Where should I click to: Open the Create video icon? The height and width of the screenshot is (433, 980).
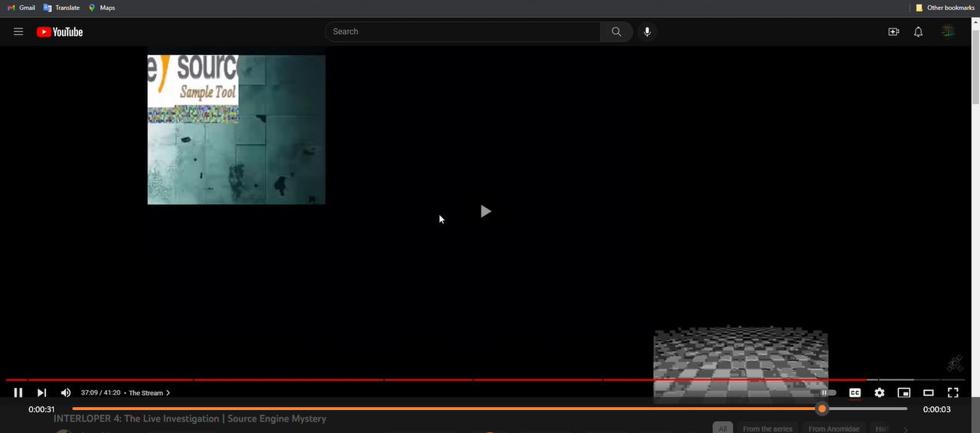(893, 31)
